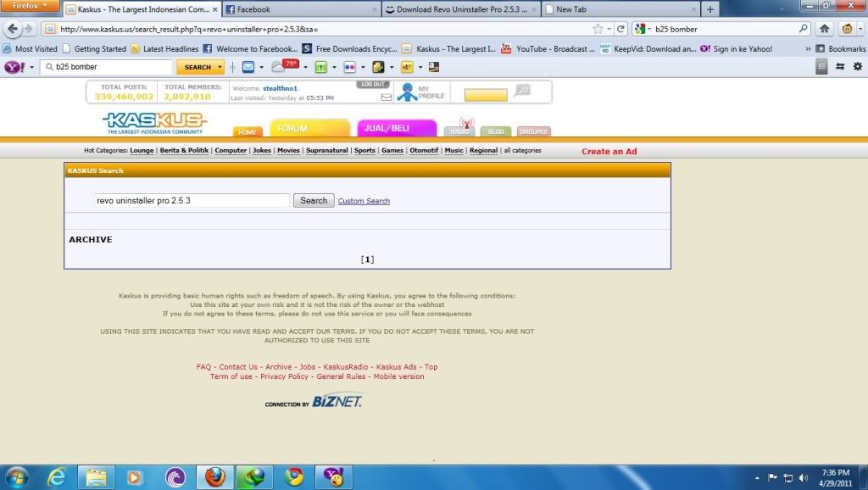Click the My Profile figure icon
This screenshot has width=868, height=490.
pos(408,92)
